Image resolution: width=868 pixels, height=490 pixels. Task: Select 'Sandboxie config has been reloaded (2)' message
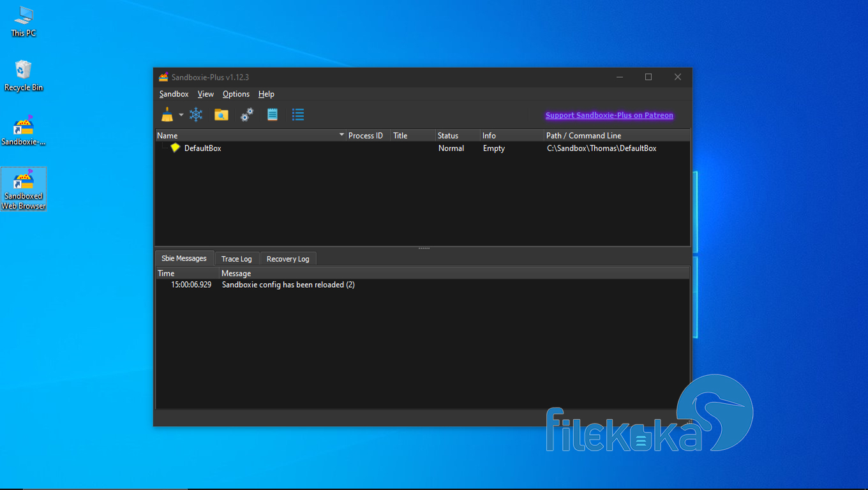[x=288, y=285]
